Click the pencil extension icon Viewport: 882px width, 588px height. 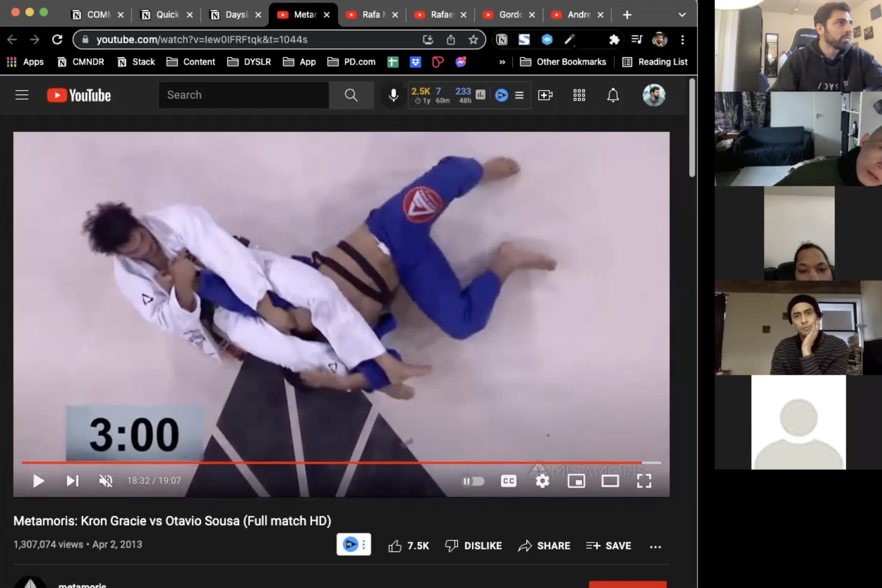click(569, 39)
